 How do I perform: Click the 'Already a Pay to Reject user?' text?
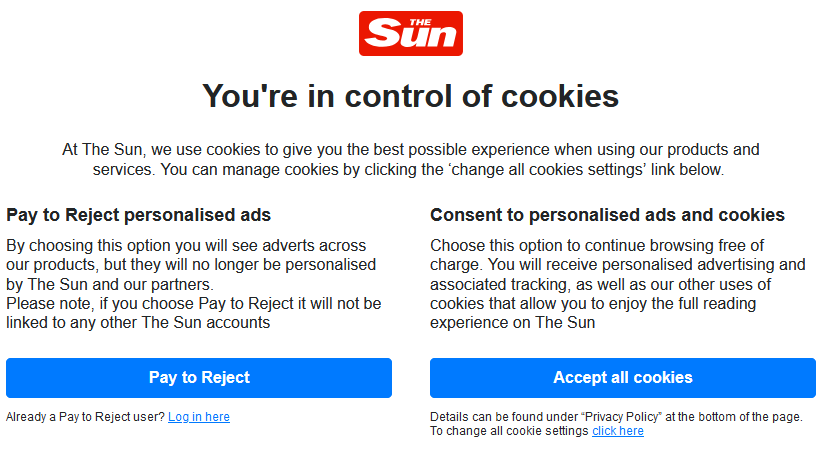pyautogui.click(x=86, y=417)
